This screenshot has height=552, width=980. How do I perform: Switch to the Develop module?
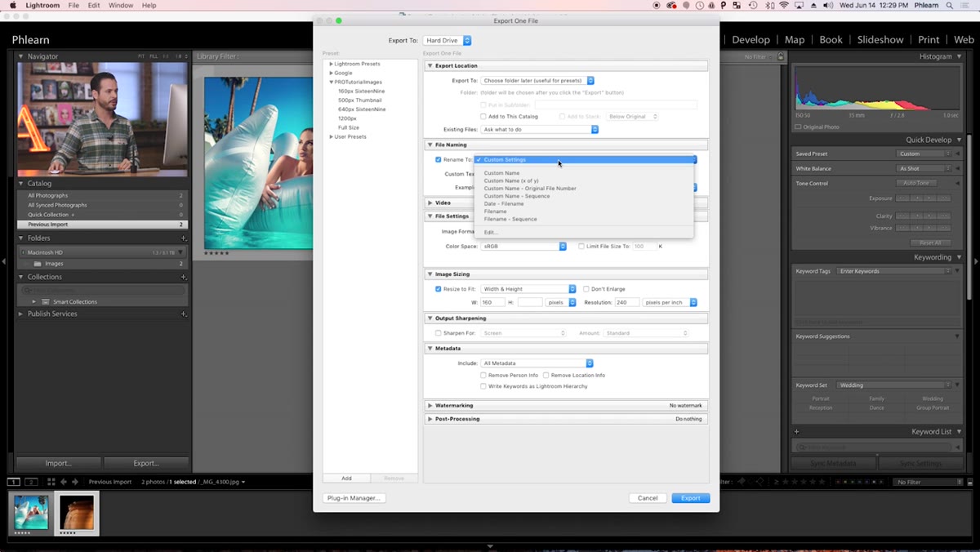pos(751,39)
